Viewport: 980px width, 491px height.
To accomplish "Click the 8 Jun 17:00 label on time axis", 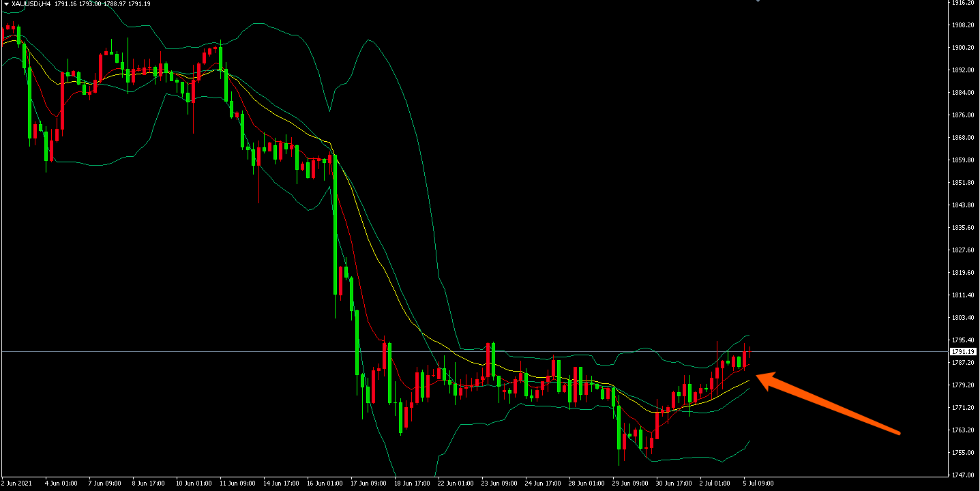I will [148, 483].
